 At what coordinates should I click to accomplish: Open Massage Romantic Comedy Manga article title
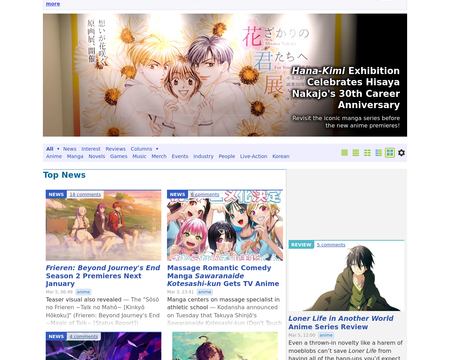click(223, 276)
